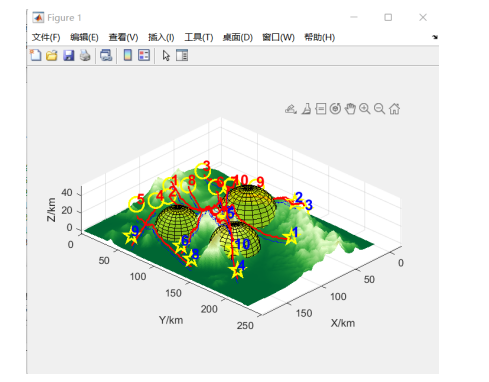Click the Zoom In magnifier

click(365, 109)
